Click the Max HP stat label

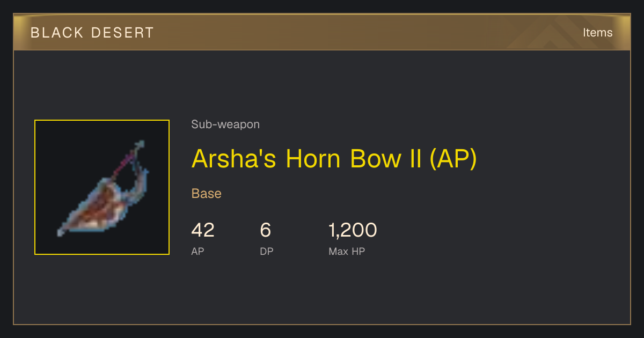[x=347, y=251]
